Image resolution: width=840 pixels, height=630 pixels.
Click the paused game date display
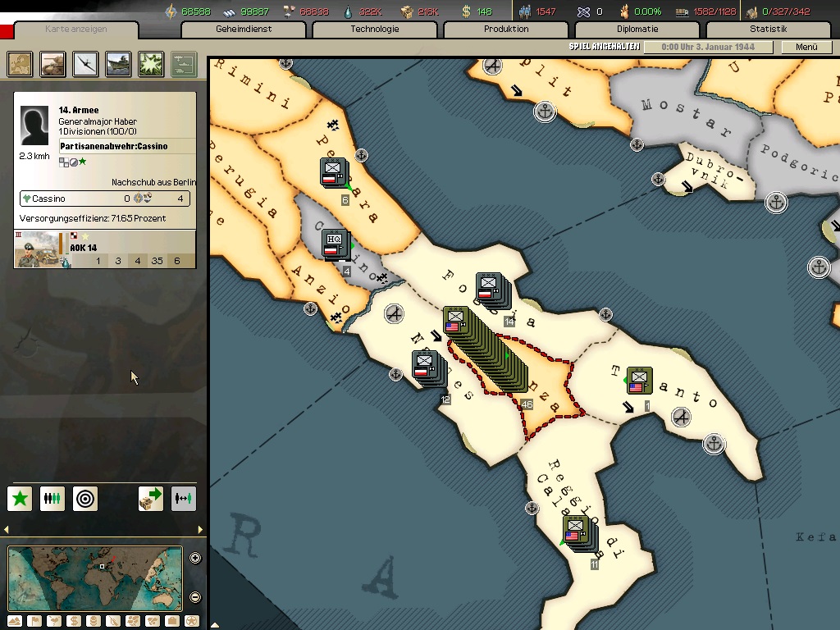point(708,47)
